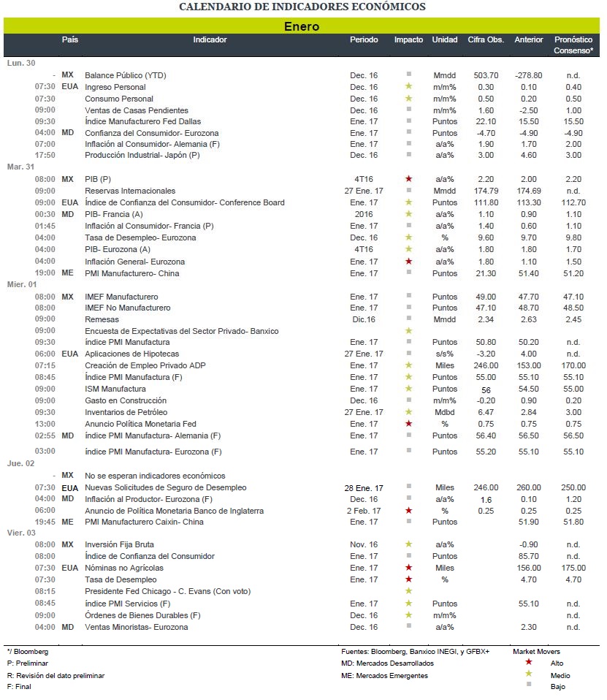
Task: Click the Impacto column header
Action: point(408,39)
